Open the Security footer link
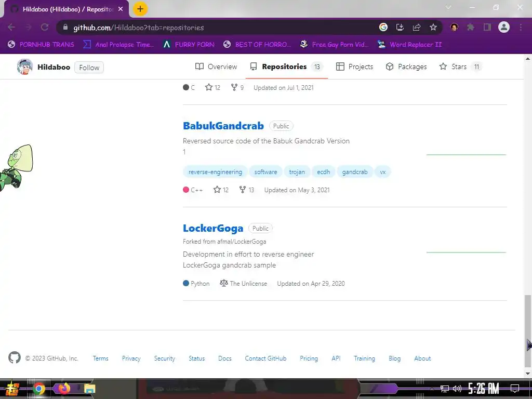 (x=165, y=358)
